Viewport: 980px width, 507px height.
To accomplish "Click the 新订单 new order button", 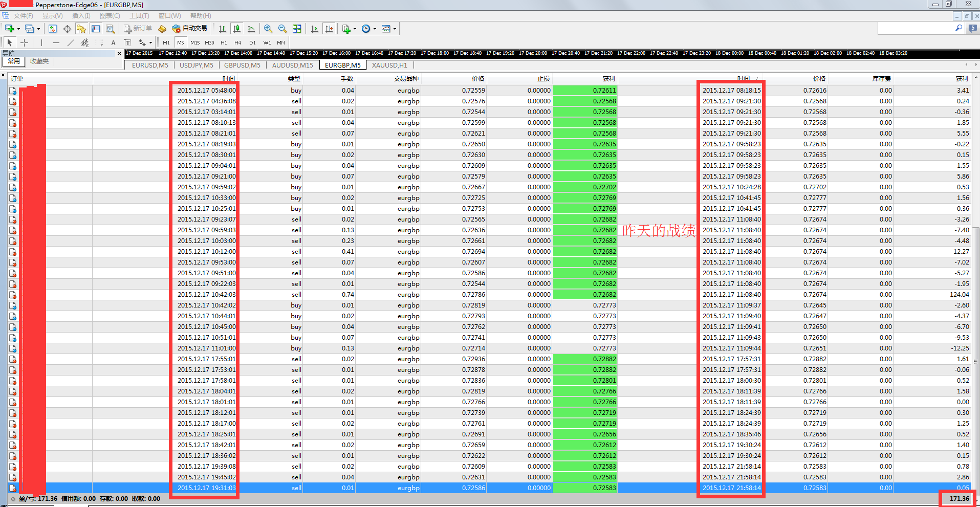I will pos(138,29).
